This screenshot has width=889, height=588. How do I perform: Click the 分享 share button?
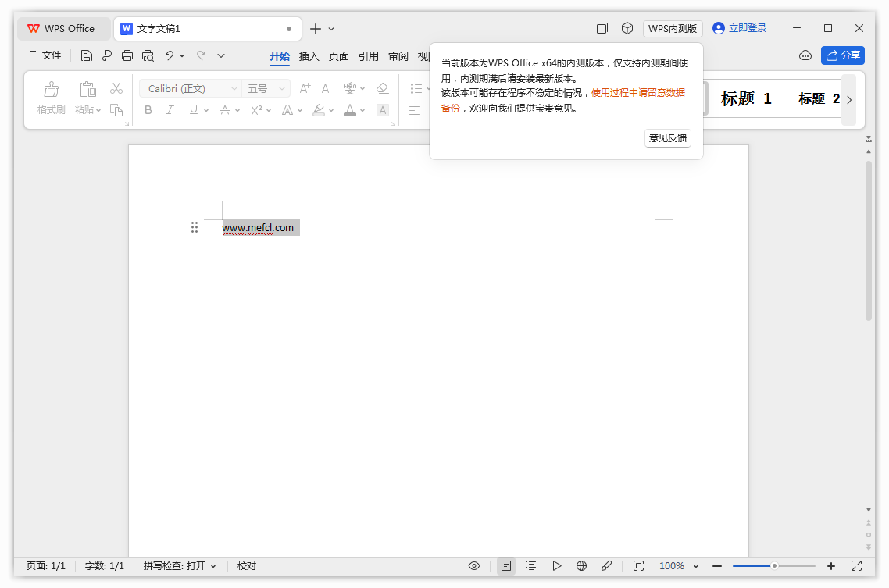(842, 55)
